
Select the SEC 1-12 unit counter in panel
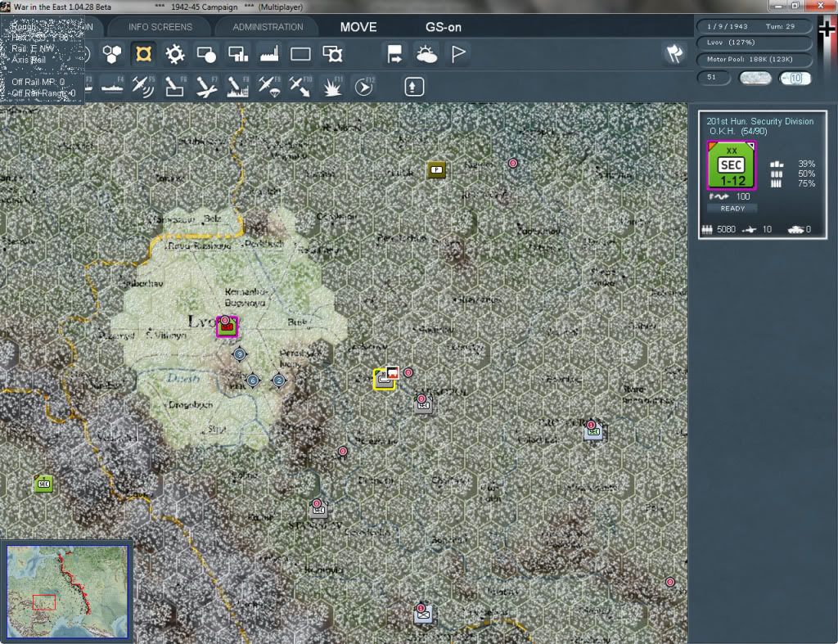[x=731, y=165]
